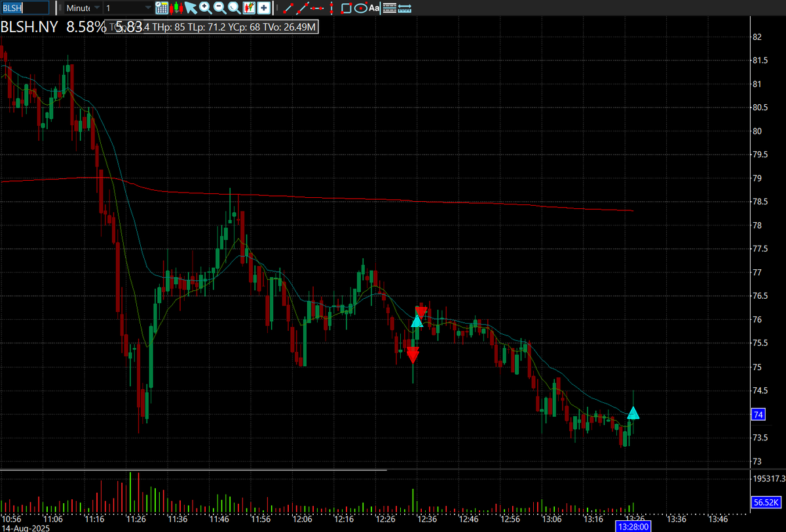Select the price range measure tool
The width and height of the screenshot is (786, 532).
[404, 8]
